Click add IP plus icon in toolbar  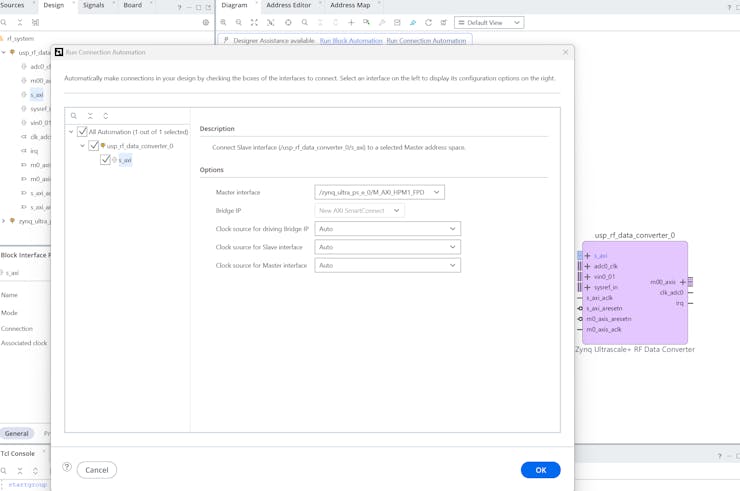pos(351,22)
